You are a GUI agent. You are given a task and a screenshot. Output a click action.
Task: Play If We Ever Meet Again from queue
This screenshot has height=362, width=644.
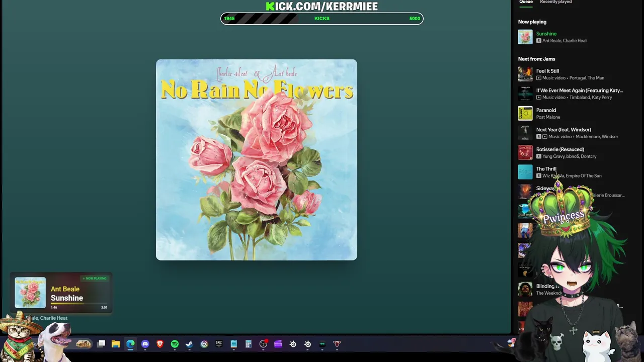pyautogui.click(x=580, y=90)
